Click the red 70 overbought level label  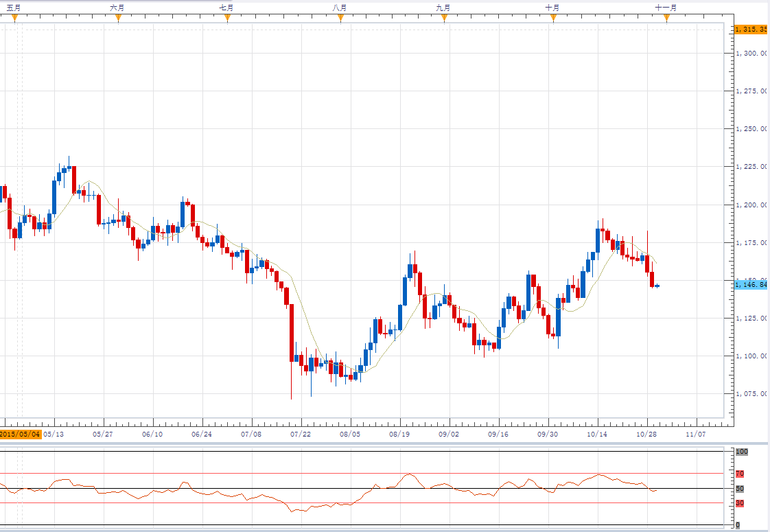click(x=740, y=474)
